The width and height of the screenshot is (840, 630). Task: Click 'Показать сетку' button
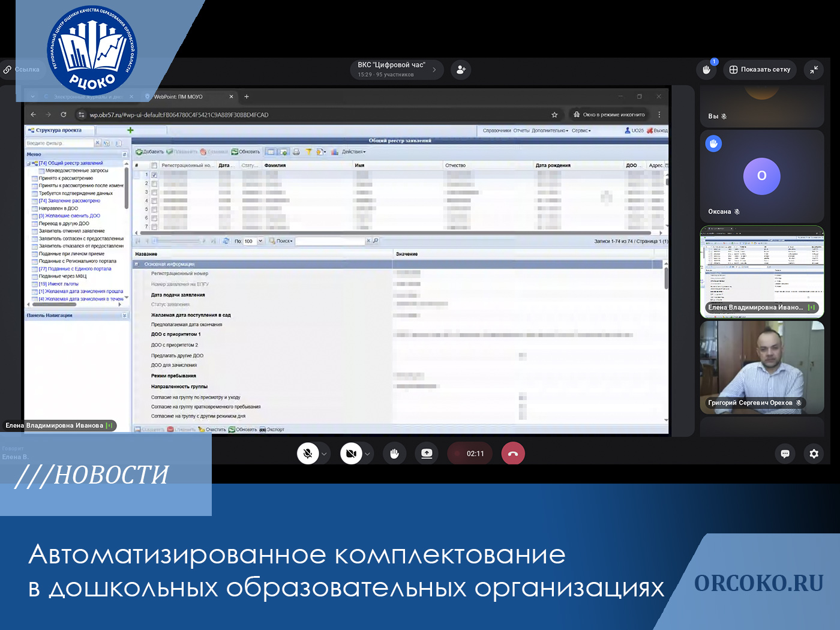pyautogui.click(x=760, y=70)
